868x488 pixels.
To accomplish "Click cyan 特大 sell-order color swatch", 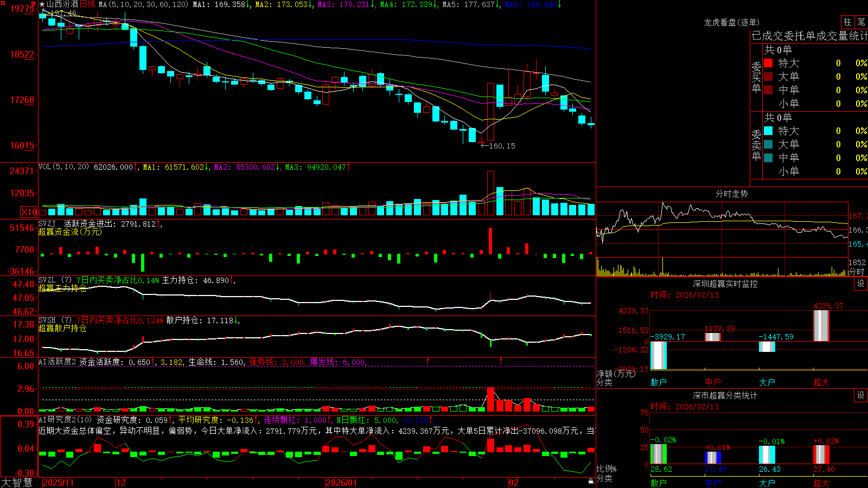I will click(x=768, y=131).
